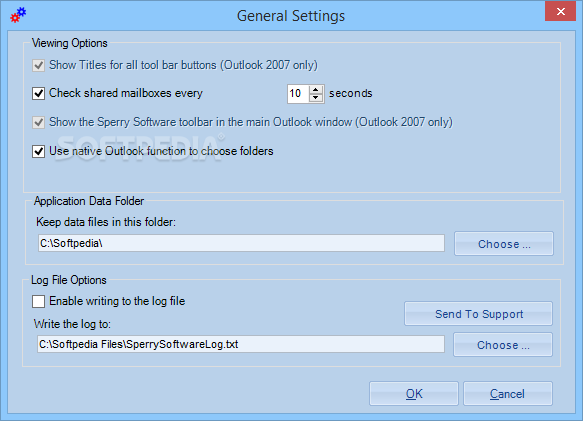This screenshot has width=583, height=421.
Task: Click the gears icon in title bar
Action: (x=18, y=15)
